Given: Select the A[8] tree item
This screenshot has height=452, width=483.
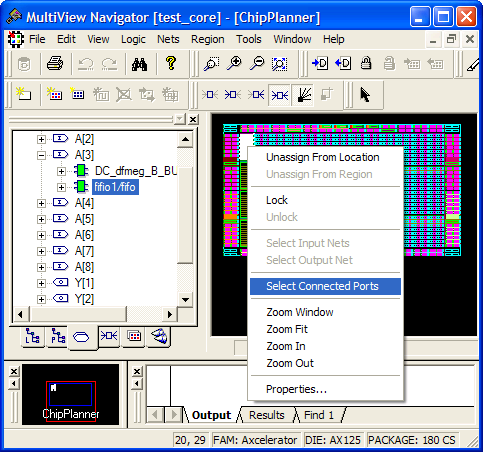Looking at the screenshot, I should 84,267.
